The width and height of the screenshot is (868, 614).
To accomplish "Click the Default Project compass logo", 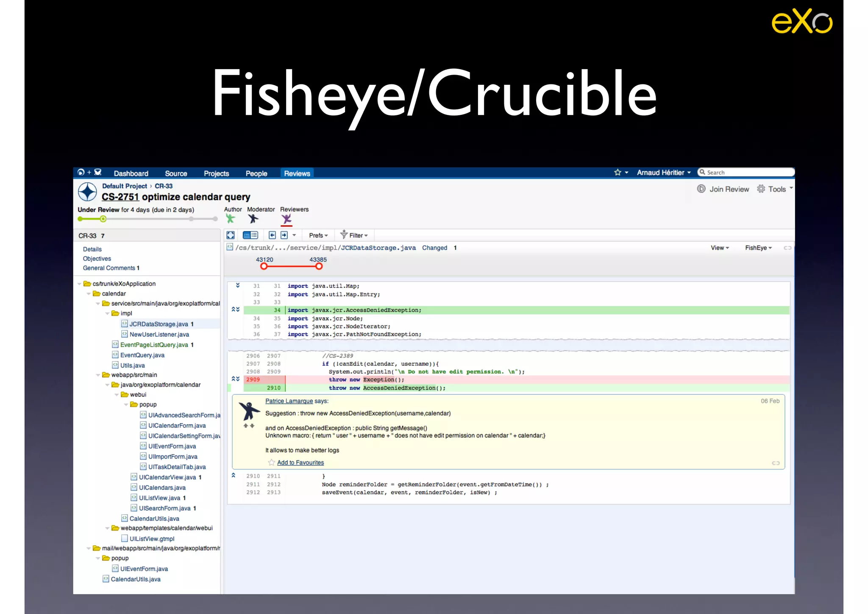I will [88, 192].
